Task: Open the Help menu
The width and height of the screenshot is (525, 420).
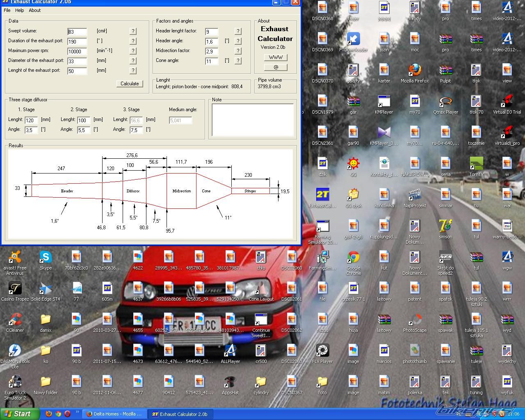Action: click(20, 10)
